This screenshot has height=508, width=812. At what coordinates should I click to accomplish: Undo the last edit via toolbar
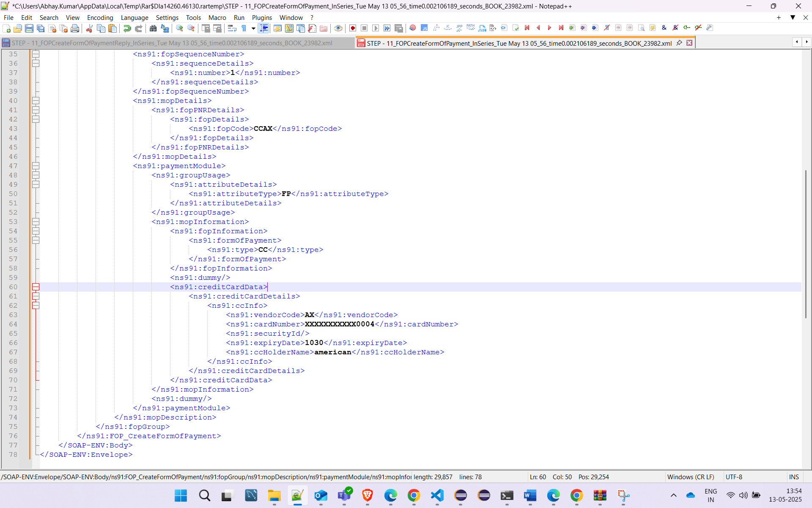pos(127,28)
